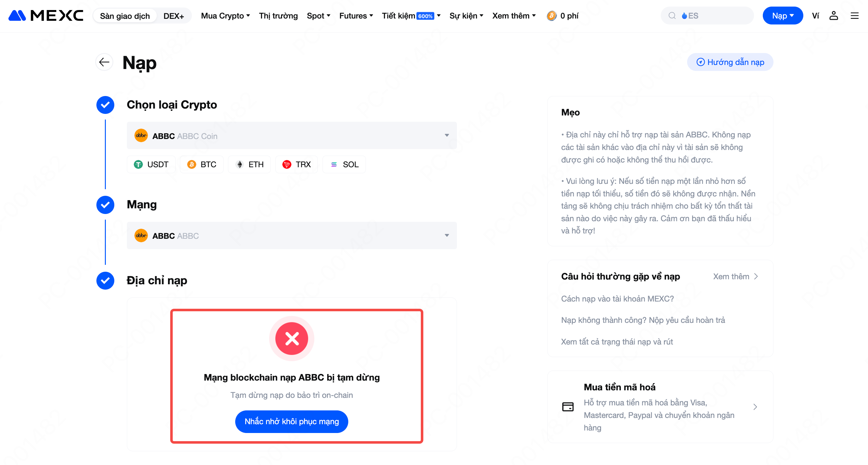Open the hamburger menu icon
This screenshot has height=465, width=868.
point(854,15)
